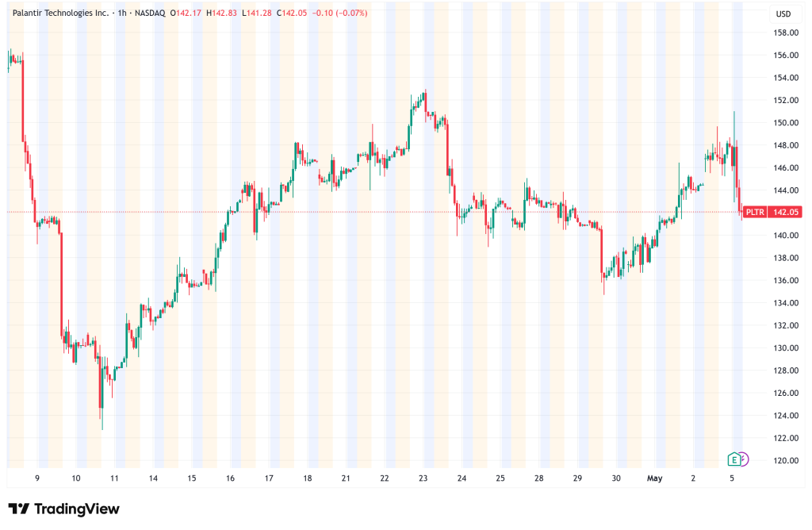Click the 158.00 price axis label
Image resolution: width=812 pixels, height=530 pixels.
click(786, 33)
